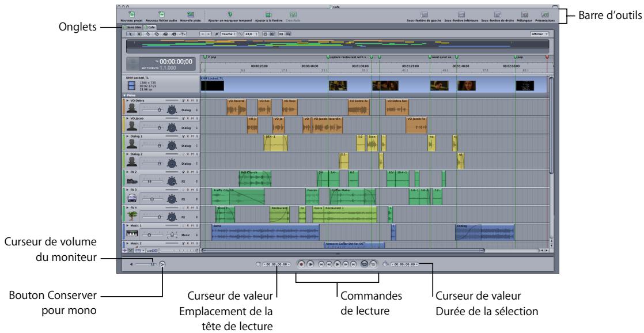644x333 pixels.
Task: Click the go to beginning transport button
Action: click(x=321, y=265)
